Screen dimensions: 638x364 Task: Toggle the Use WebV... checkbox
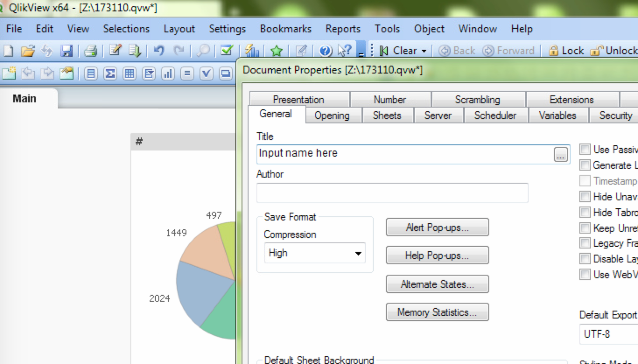tap(585, 274)
